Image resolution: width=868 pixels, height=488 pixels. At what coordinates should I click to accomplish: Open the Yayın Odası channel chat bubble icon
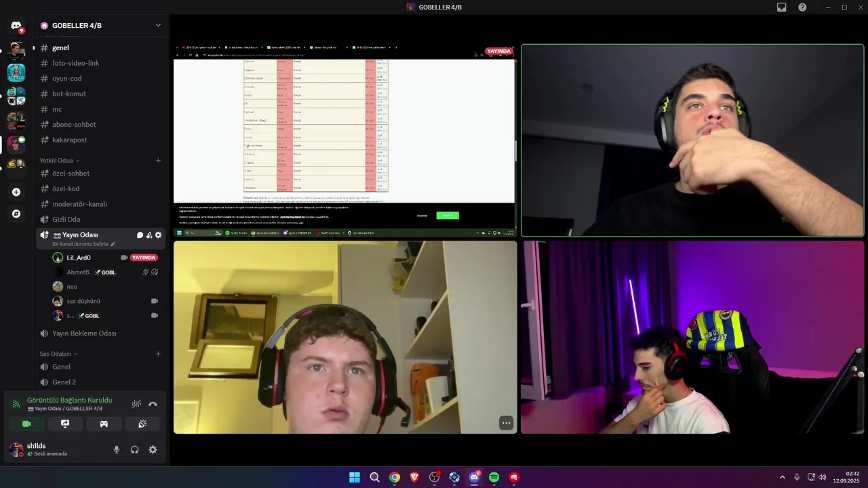(x=140, y=235)
